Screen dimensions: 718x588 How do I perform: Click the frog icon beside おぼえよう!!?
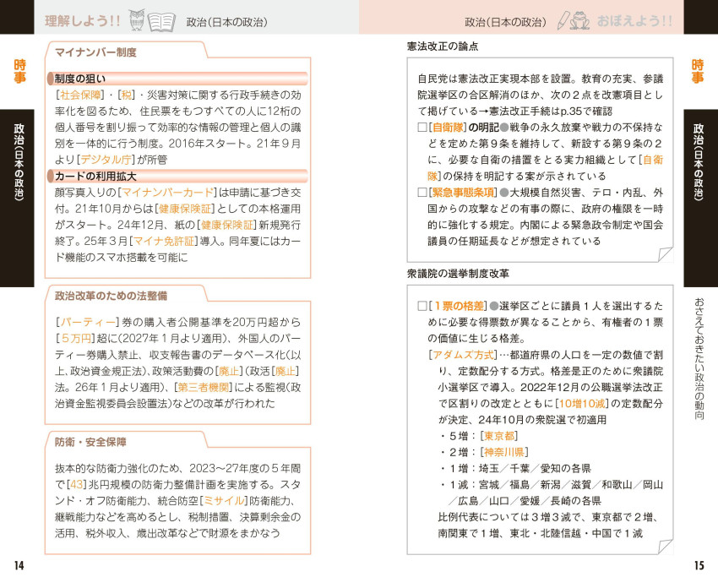click(580, 20)
